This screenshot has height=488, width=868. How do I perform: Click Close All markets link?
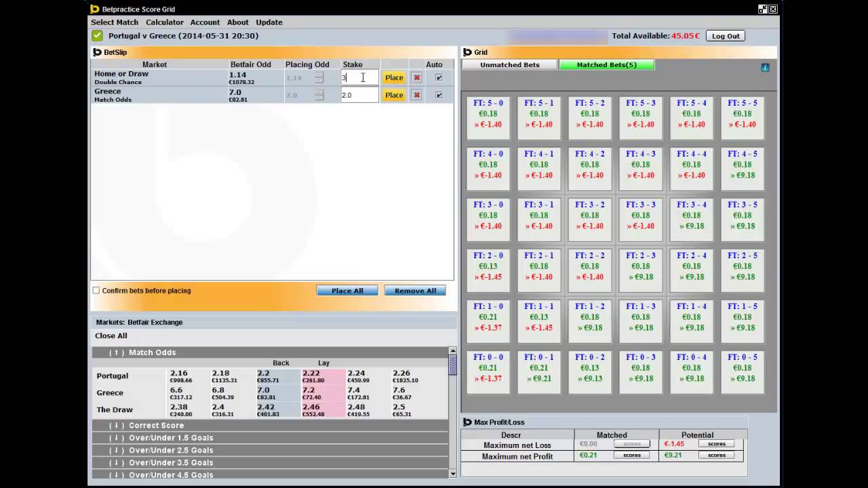point(111,335)
